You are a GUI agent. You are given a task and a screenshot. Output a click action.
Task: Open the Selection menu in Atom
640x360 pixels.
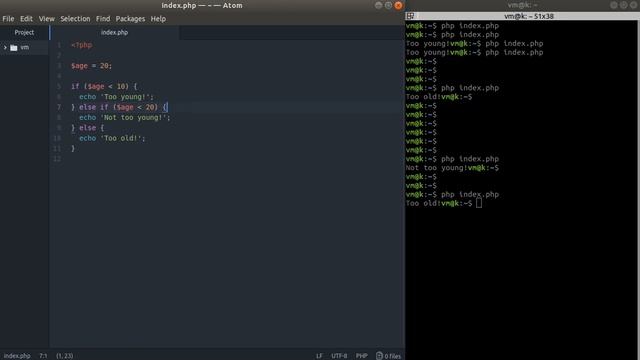[x=75, y=19]
